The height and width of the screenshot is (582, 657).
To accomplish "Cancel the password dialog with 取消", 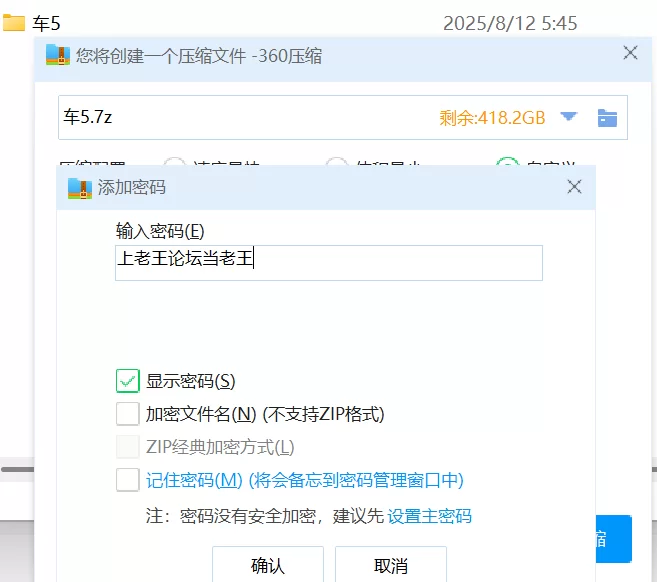I will (391, 565).
